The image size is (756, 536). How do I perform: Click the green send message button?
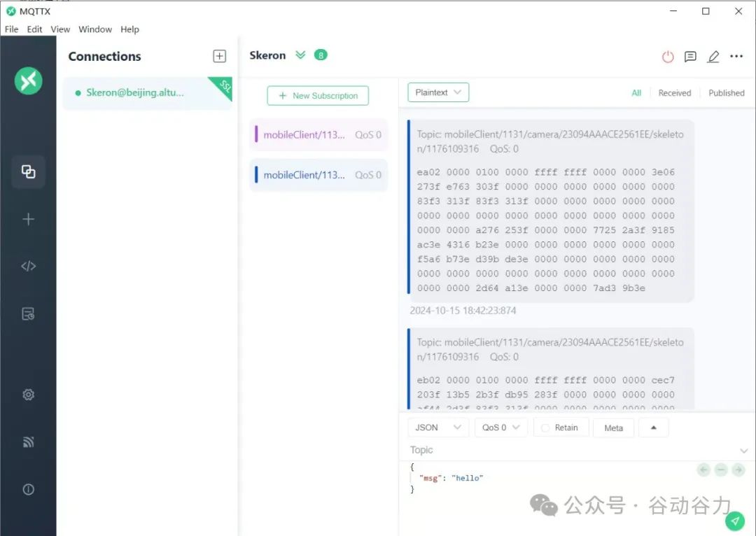coord(734,520)
